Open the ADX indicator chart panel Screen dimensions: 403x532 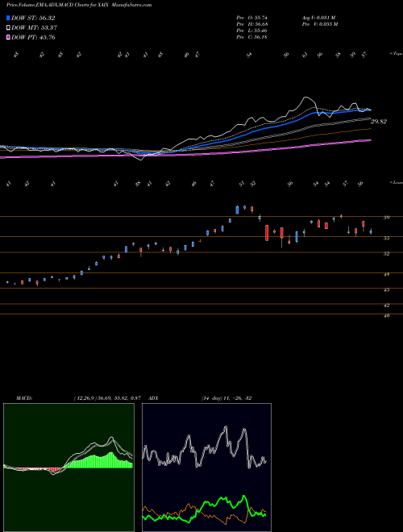pyautogui.click(x=206, y=468)
